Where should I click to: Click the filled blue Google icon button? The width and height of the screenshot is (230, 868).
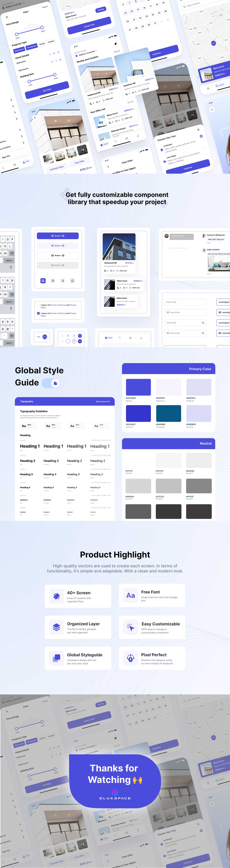pyautogui.click(x=43, y=281)
